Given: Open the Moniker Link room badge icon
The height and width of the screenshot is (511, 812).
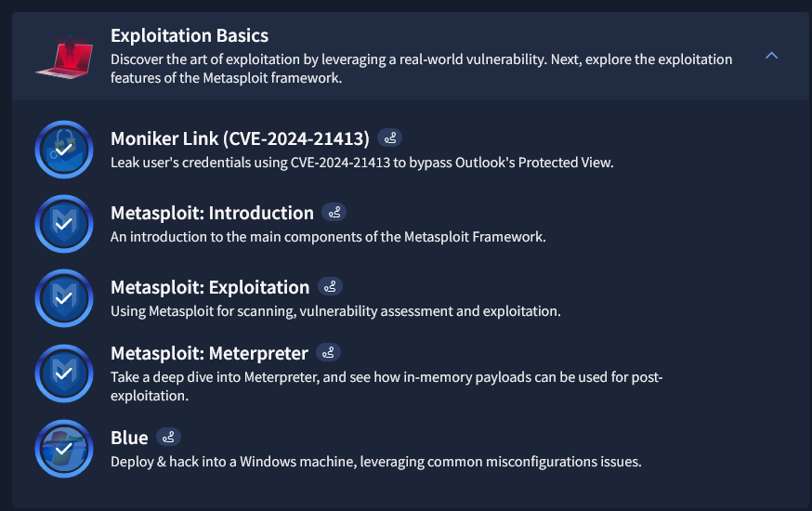Looking at the screenshot, I should tap(64, 150).
